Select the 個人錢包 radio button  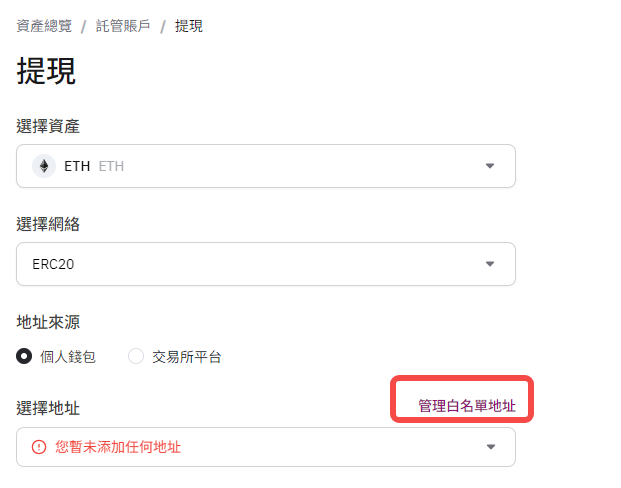tap(24, 356)
